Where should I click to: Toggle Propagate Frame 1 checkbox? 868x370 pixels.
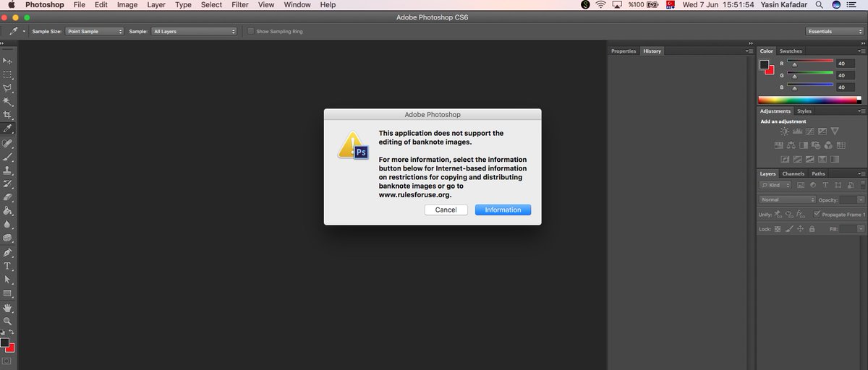(817, 215)
